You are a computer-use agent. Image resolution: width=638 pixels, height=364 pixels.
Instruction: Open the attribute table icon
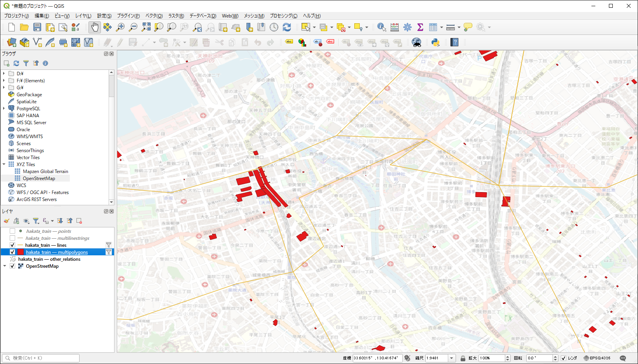(x=433, y=27)
